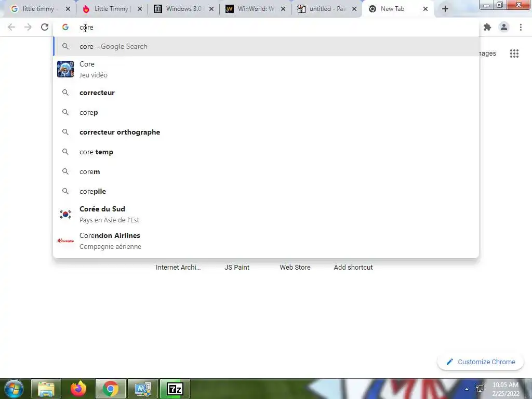
Task: Open the Windows Start orb
Action: (14, 389)
